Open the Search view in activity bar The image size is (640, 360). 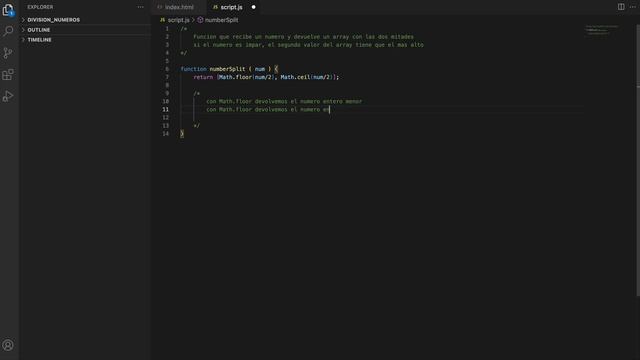[8, 31]
